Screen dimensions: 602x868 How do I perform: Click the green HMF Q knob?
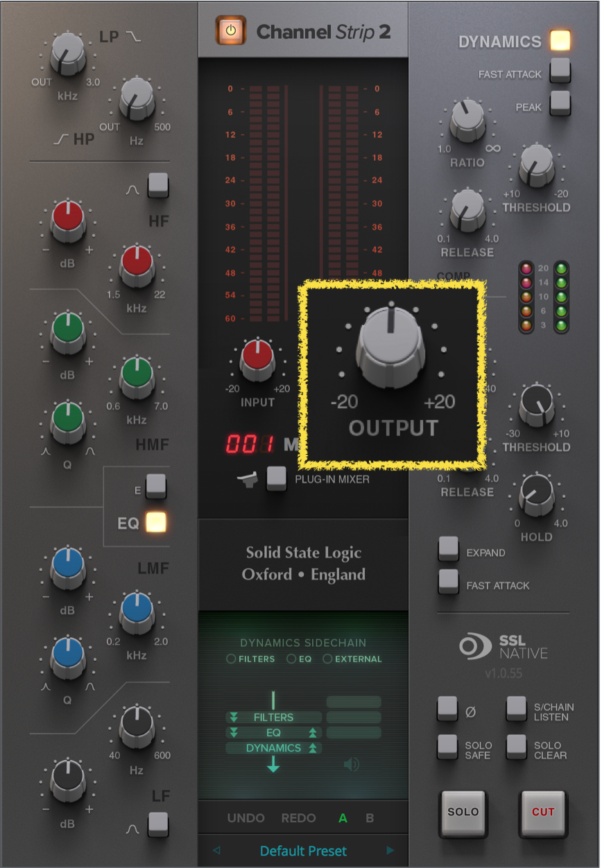67,422
